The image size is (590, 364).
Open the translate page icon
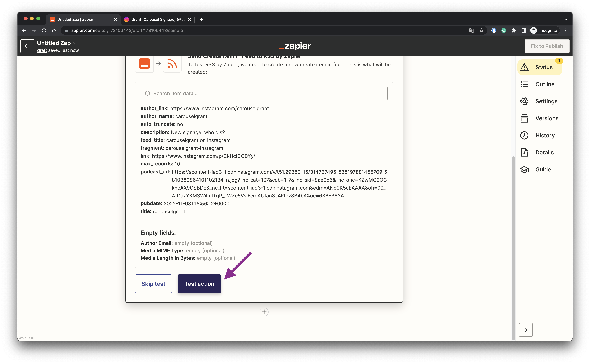[471, 30]
